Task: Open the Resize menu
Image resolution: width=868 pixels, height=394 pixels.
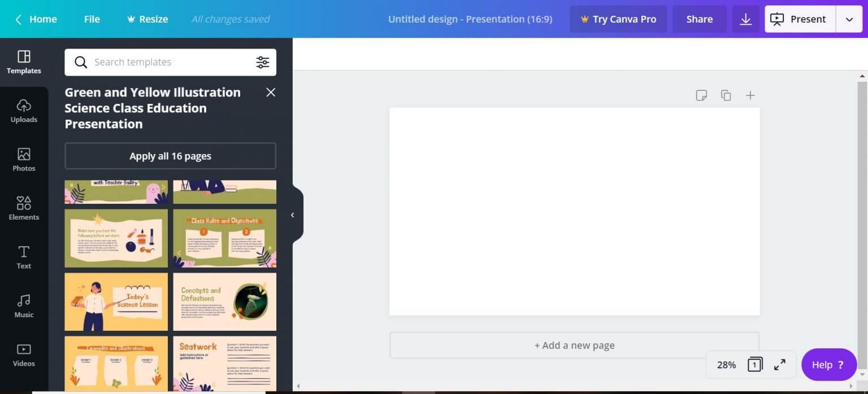Action: [x=147, y=19]
